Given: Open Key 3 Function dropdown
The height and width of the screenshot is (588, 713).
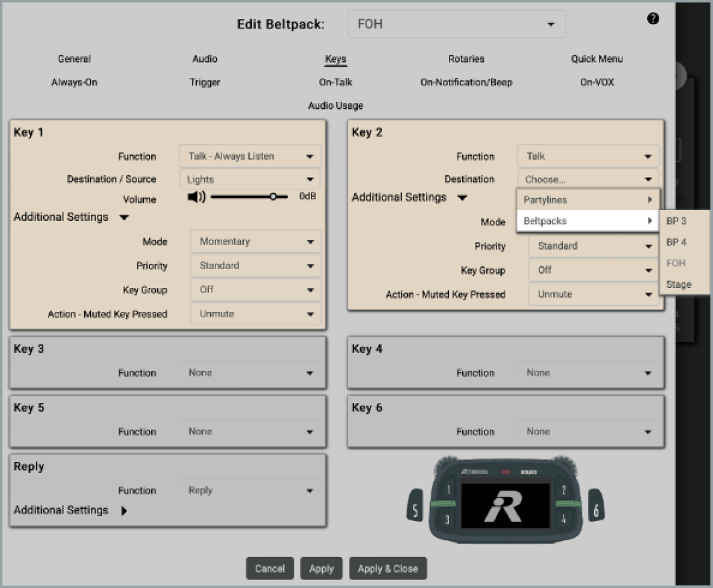Looking at the screenshot, I should click(250, 373).
